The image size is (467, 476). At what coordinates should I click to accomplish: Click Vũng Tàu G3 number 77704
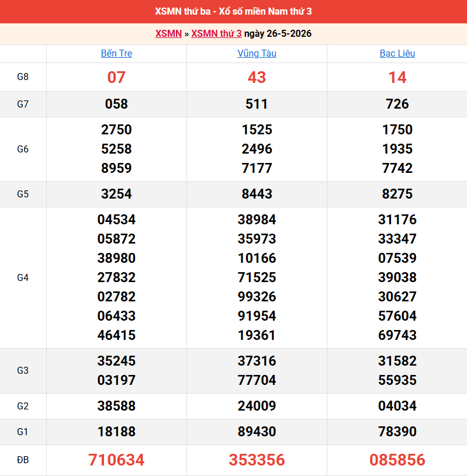click(x=257, y=380)
